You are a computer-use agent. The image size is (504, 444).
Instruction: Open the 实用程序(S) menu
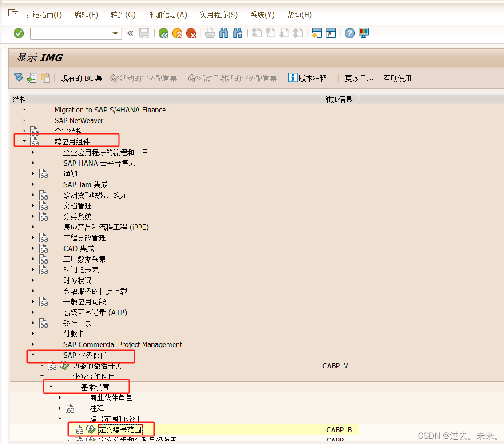click(x=218, y=15)
